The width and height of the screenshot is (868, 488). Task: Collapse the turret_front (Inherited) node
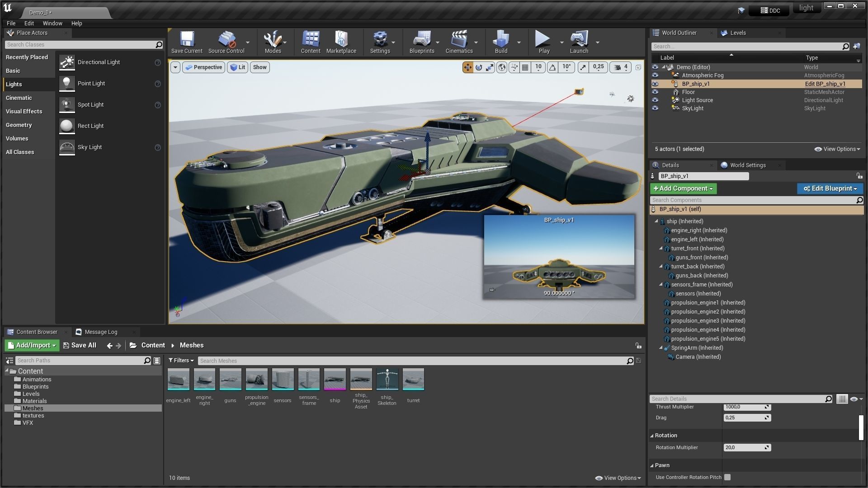661,249
